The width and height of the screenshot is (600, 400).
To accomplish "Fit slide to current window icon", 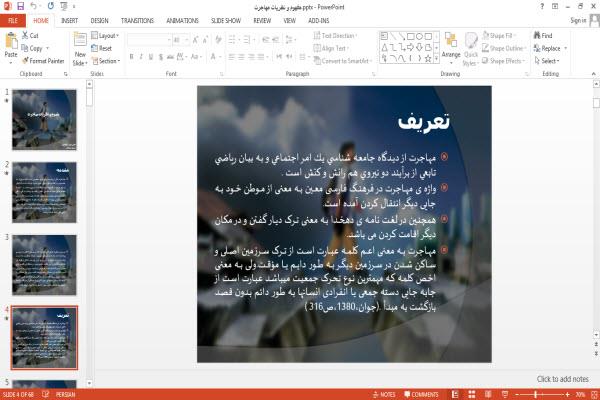I will tap(595, 394).
